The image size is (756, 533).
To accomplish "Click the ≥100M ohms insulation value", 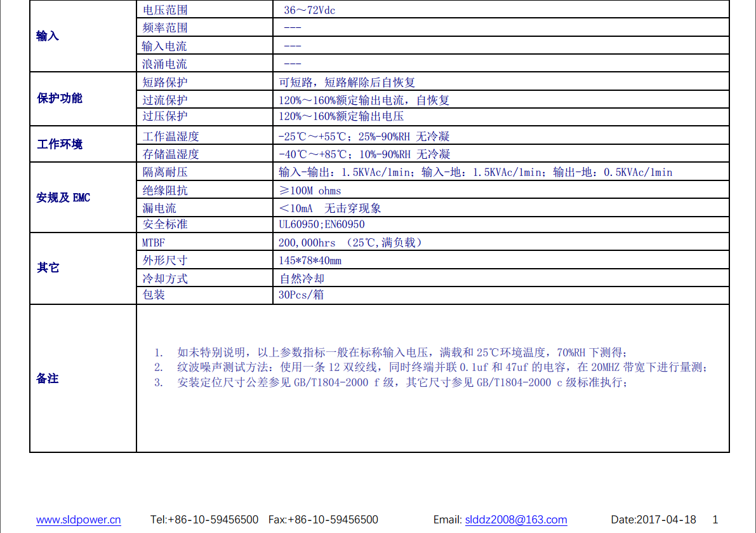I will tap(310, 191).
